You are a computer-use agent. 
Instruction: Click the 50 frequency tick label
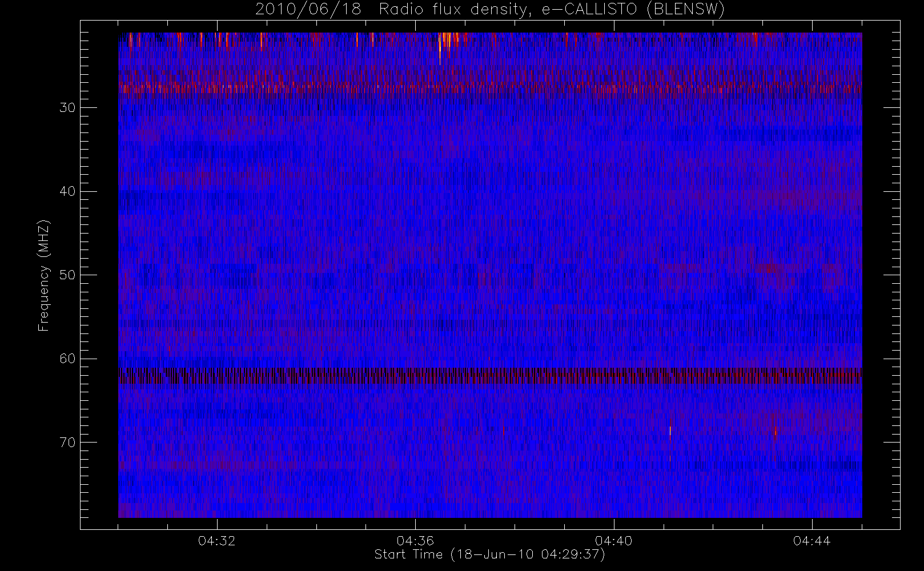[67, 275]
